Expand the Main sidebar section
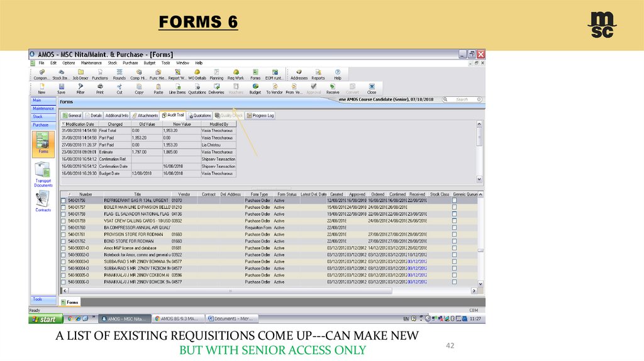The height and width of the screenshot is (361, 644). 43,100
